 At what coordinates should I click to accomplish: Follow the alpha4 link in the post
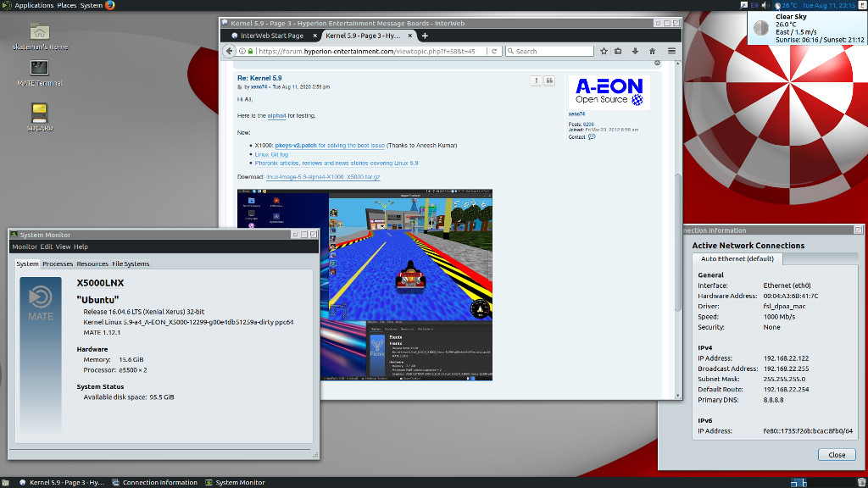click(x=277, y=115)
